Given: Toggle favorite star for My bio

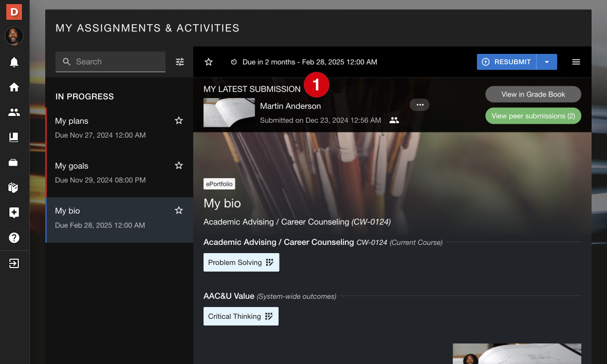Looking at the screenshot, I should tap(179, 210).
